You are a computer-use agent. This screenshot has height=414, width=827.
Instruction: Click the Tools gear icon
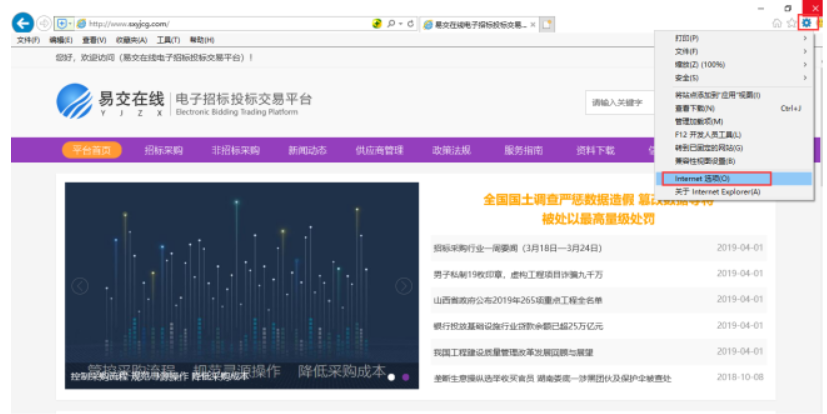(x=806, y=23)
